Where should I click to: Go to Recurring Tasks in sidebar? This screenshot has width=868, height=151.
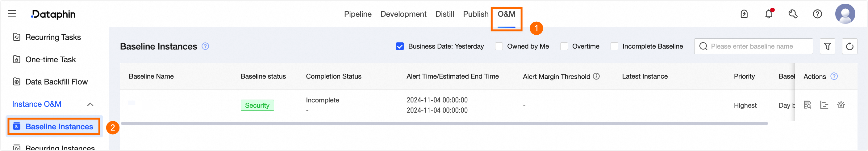point(53,37)
